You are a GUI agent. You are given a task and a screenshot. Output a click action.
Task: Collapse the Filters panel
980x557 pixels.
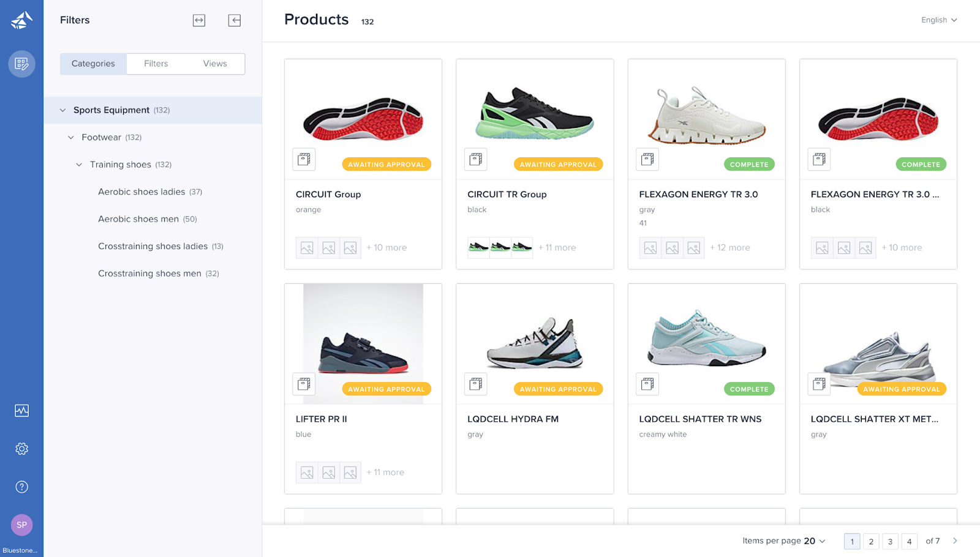235,20
